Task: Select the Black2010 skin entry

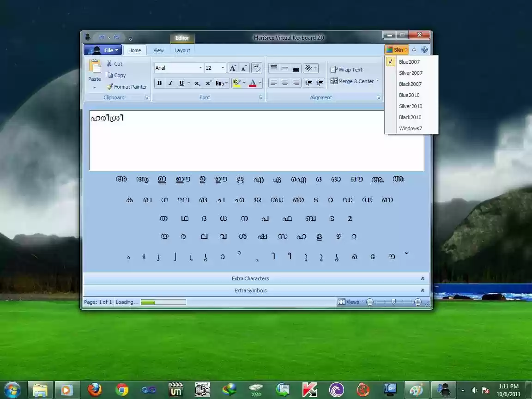Action: 410,117
